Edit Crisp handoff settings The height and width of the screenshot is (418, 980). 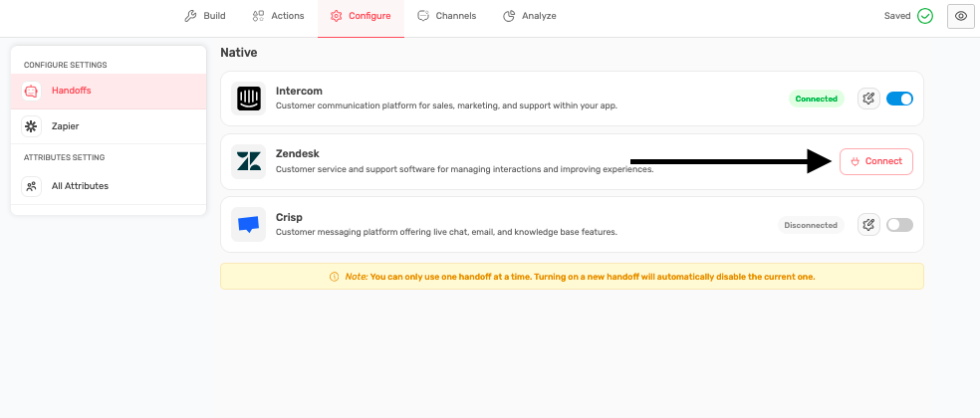pos(868,225)
